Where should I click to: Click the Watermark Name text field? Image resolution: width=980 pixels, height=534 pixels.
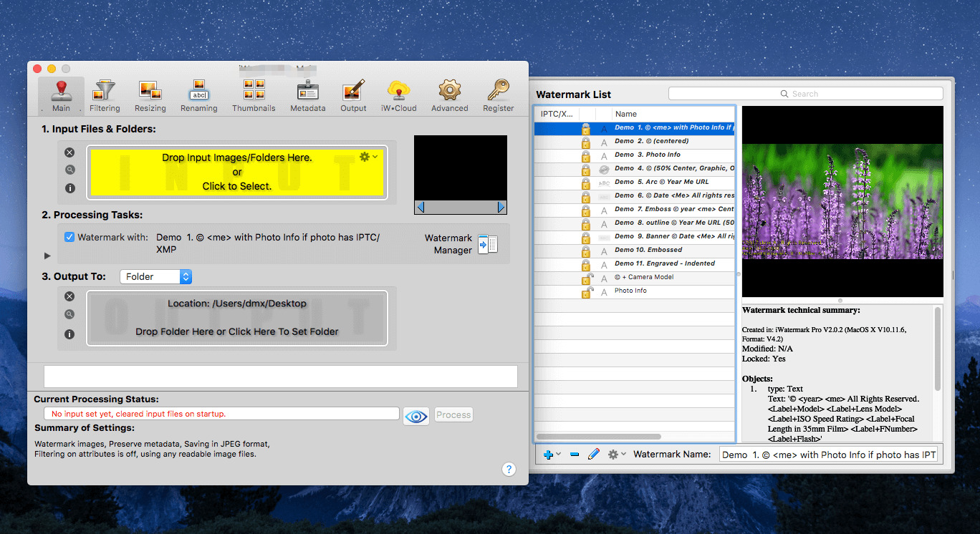click(829, 455)
